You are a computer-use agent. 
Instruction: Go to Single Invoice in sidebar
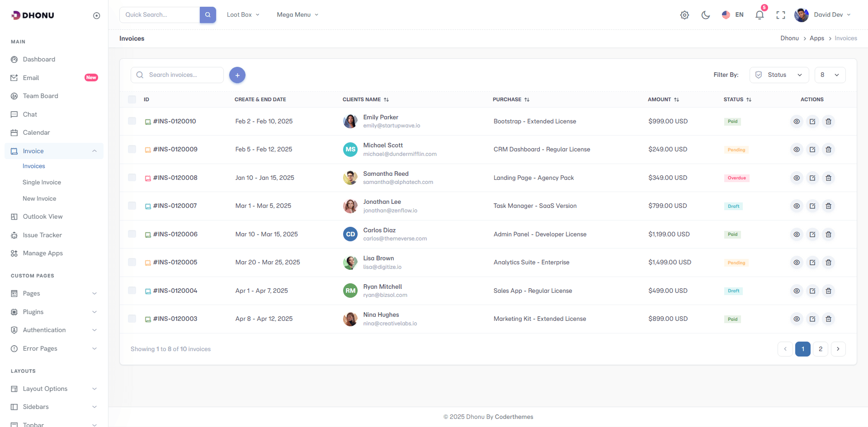click(x=42, y=183)
